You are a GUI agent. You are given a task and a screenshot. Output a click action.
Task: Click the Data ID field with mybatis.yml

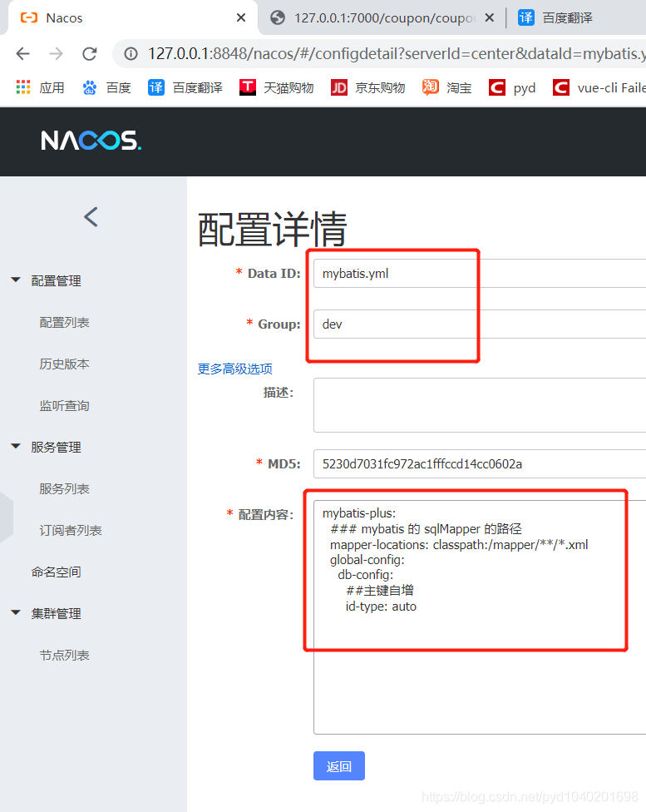click(480, 274)
